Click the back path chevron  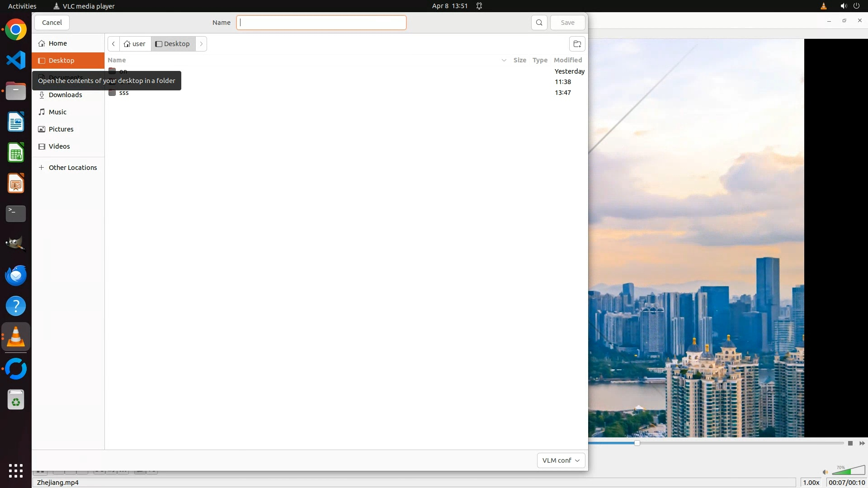(x=113, y=44)
